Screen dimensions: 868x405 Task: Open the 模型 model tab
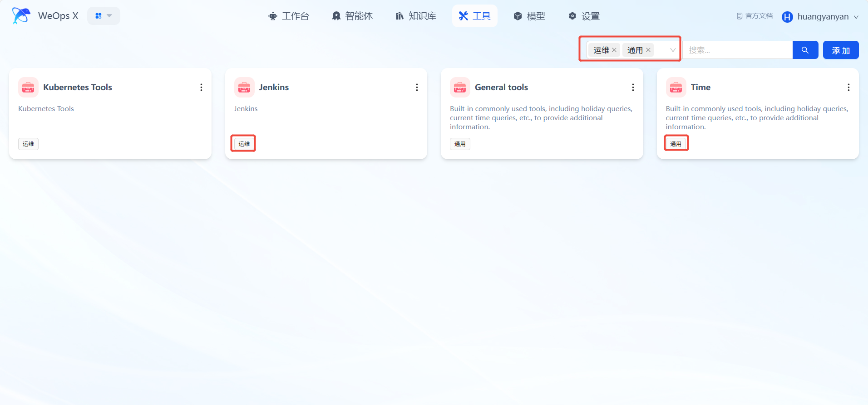pyautogui.click(x=529, y=16)
